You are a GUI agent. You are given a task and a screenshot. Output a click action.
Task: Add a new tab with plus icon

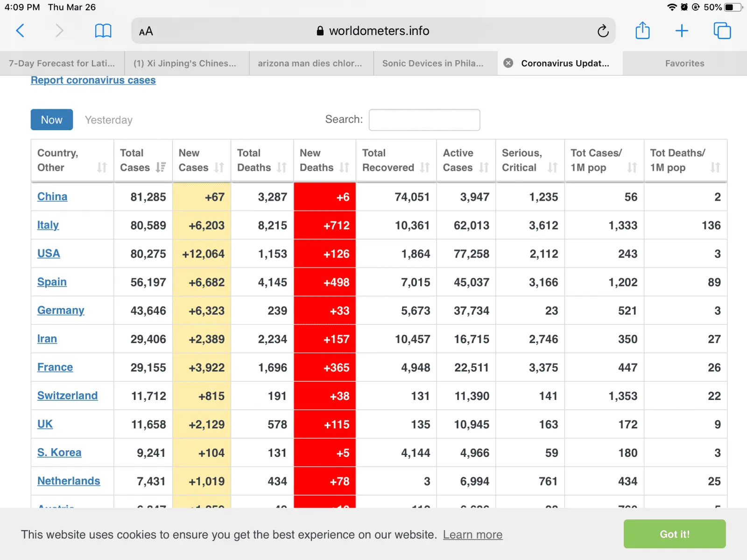click(x=682, y=31)
